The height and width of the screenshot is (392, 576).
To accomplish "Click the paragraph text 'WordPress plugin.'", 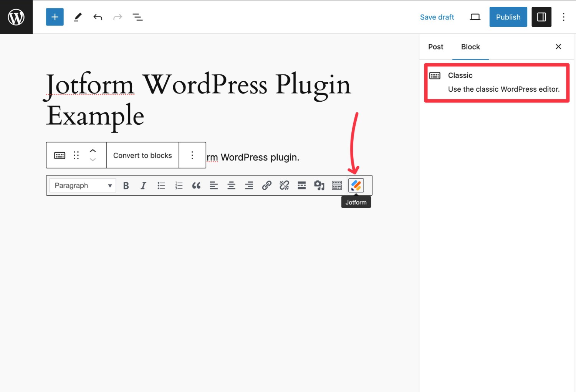I will pos(260,157).
